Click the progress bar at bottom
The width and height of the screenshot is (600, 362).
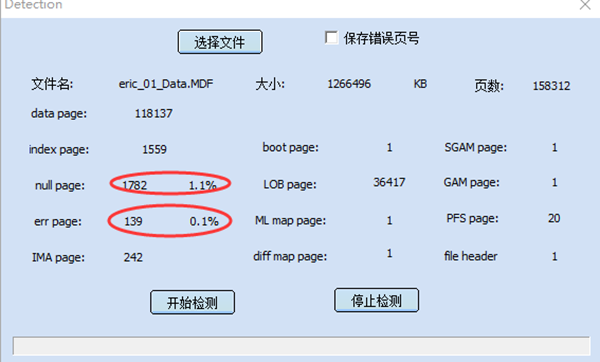coord(301,346)
